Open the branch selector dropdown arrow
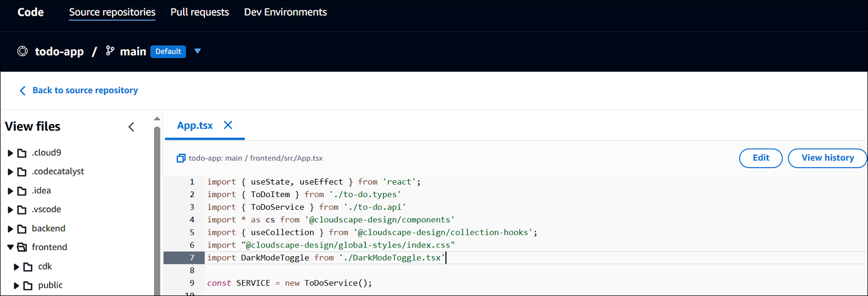Screen dimensions: 868x296 [x=198, y=52]
